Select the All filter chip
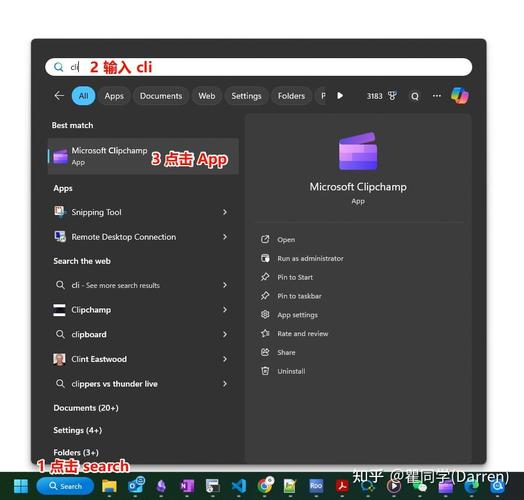Image resolution: width=524 pixels, height=500 pixels. (x=84, y=96)
